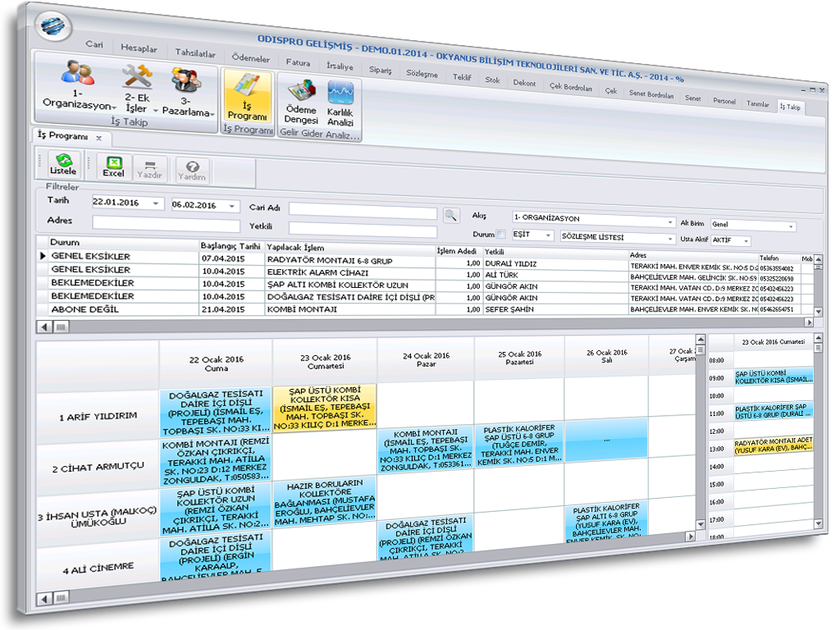Image resolution: width=840 pixels, height=630 pixels.
Task: Sort by İşlem Adedi column header
Action: [x=456, y=251]
